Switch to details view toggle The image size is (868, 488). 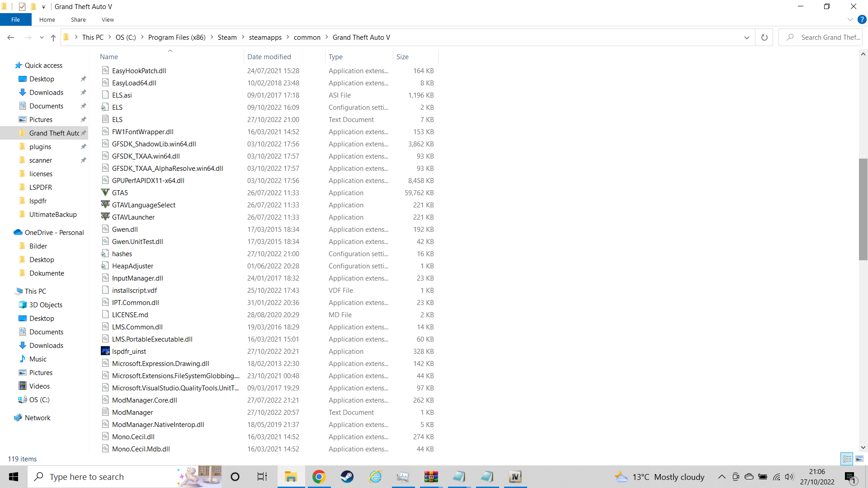[x=847, y=459]
